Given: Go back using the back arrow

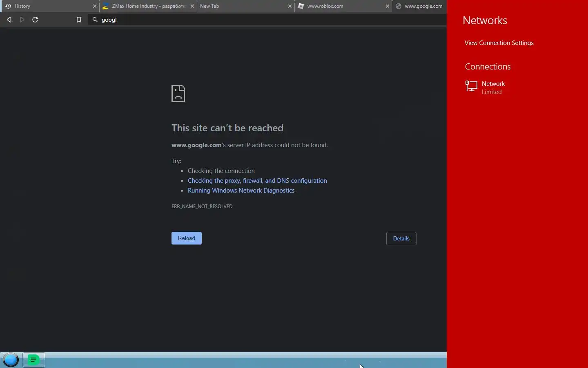Looking at the screenshot, I should 9,20.
